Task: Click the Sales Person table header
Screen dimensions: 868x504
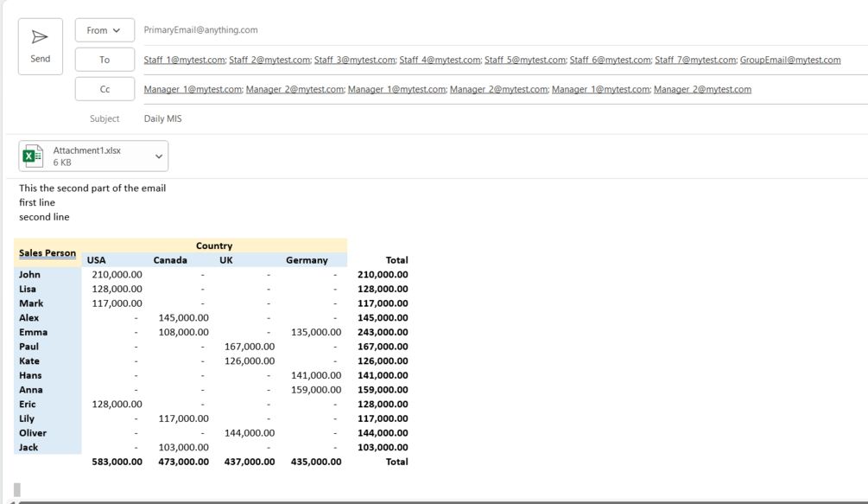Action: [48, 253]
